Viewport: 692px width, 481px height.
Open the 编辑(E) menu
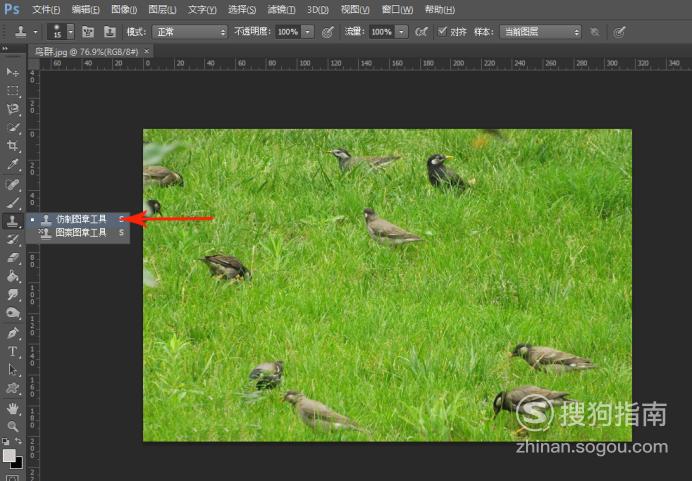tap(86, 9)
